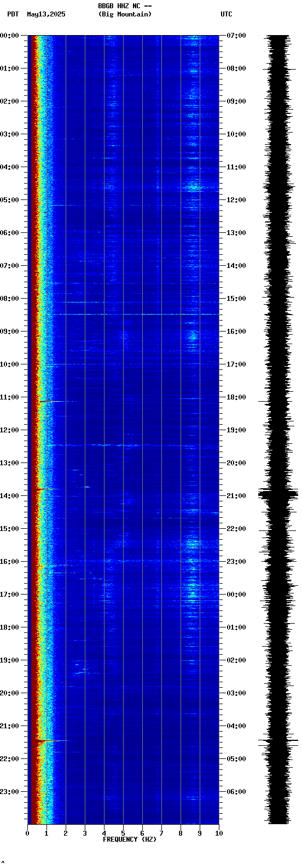This screenshot has width=302, height=868.
Task: Click the PDT '00:00' time label
Action: [9, 36]
